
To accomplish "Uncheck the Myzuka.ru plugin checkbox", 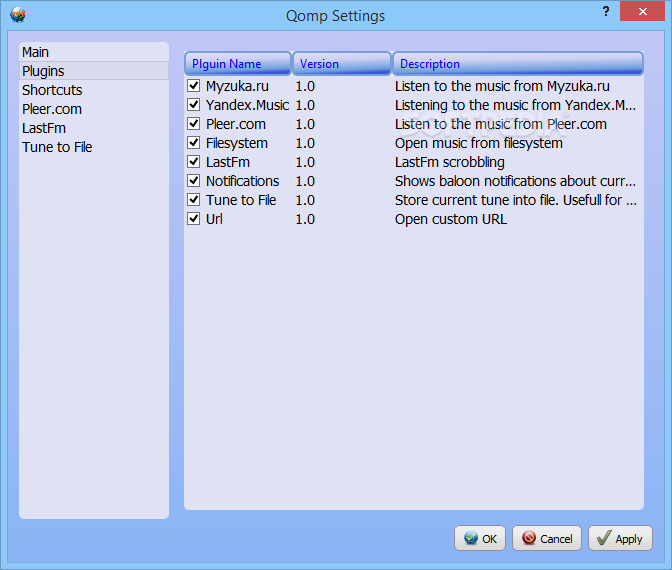I will (x=194, y=86).
